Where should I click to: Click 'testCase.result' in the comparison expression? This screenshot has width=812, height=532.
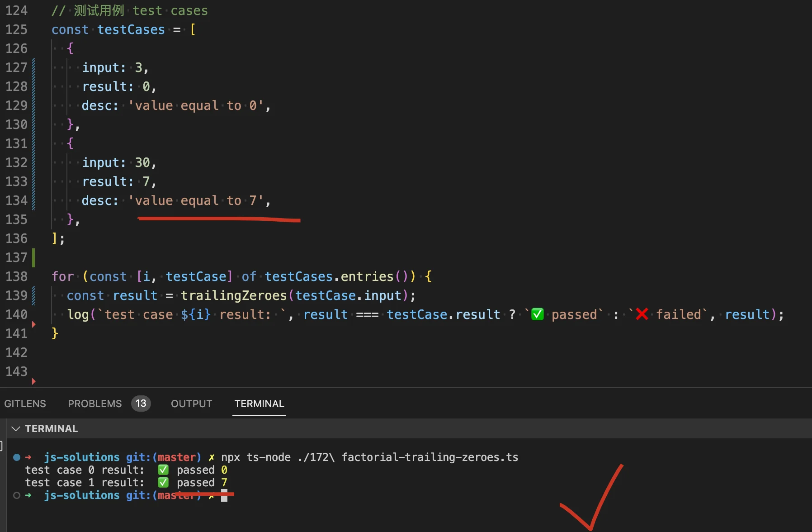(x=443, y=314)
